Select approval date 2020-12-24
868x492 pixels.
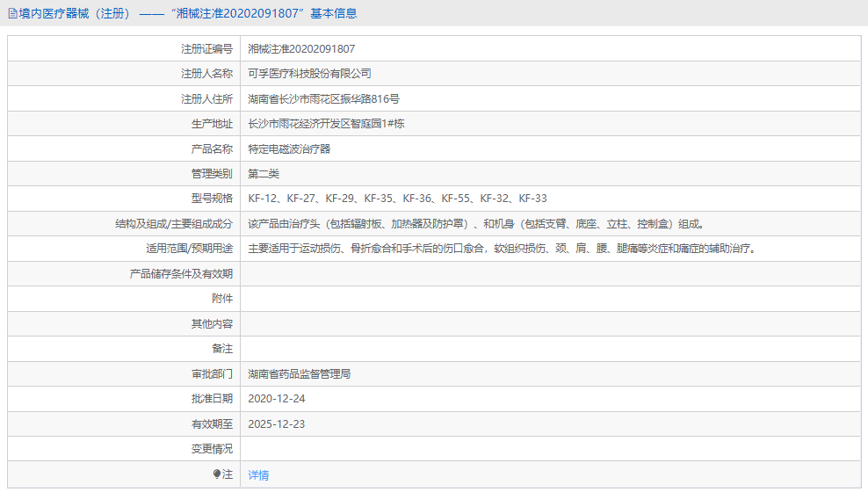point(276,399)
